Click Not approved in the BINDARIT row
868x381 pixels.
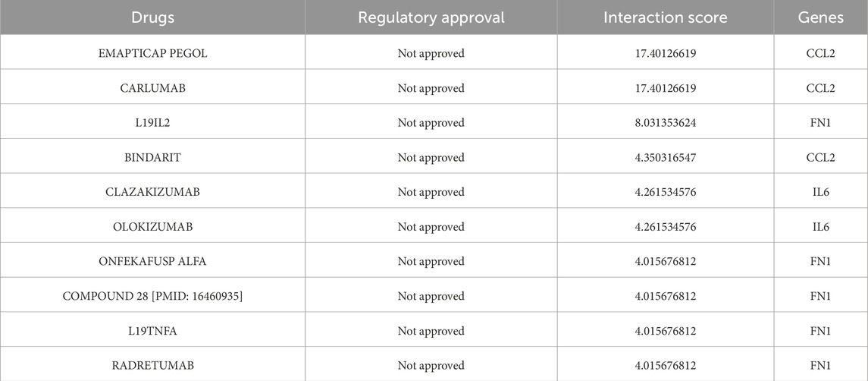[431, 158]
